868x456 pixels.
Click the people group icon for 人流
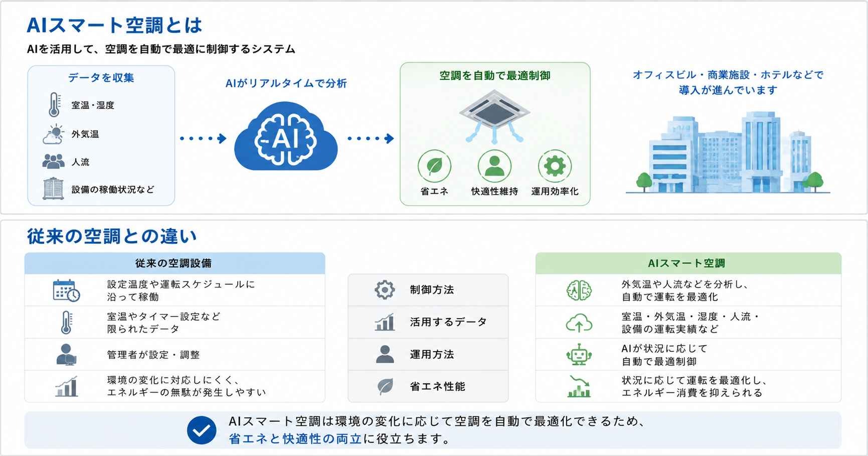coord(54,162)
